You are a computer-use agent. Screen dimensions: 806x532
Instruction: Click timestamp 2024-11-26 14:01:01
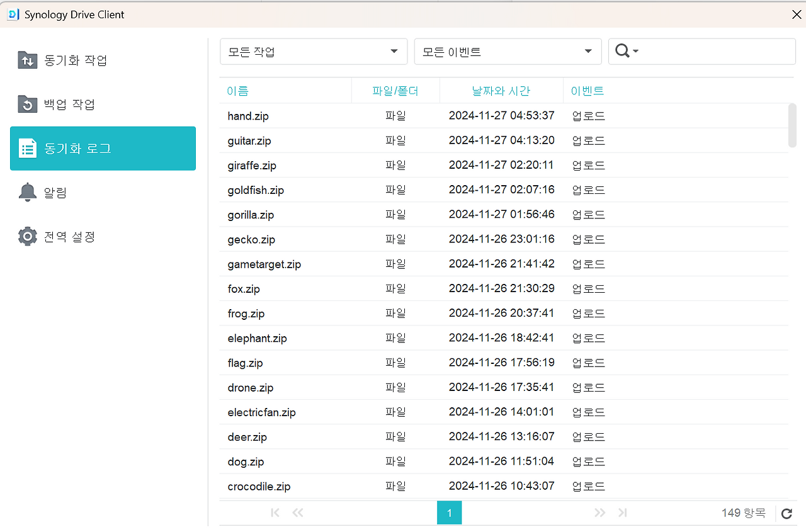tap(502, 412)
